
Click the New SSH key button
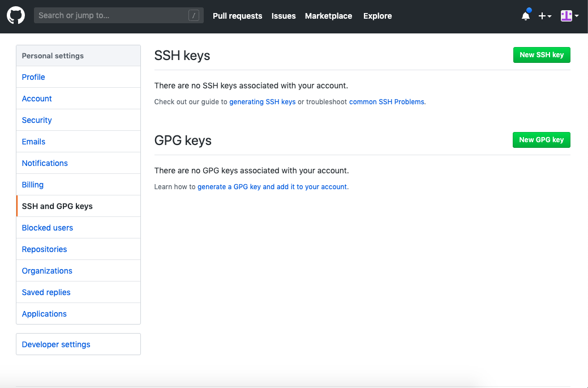pyautogui.click(x=541, y=55)
